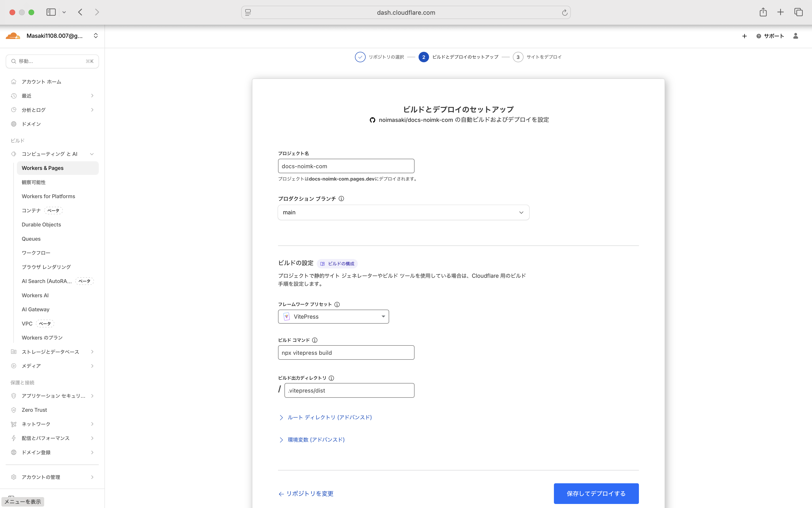The height and width of the screenshot is (508, 812).
Task: Click info icon beside ビルド出力ディレクトリ
Action: tap(331, 378)
